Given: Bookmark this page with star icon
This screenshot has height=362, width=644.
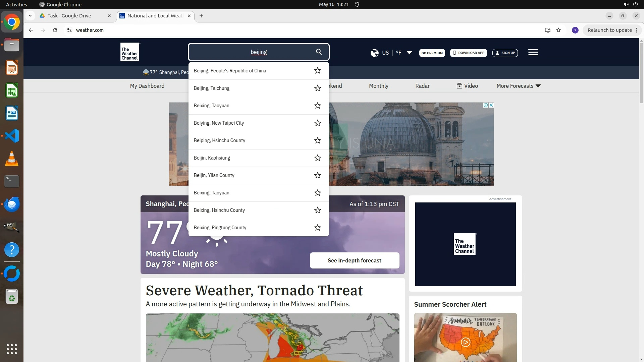Looking at the screenshot, I should click(558, 30).
